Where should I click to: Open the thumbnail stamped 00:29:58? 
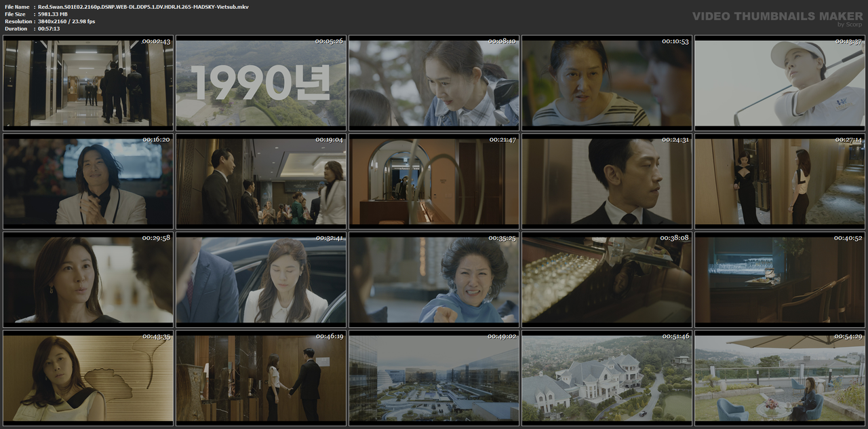[x=88, y=279]
